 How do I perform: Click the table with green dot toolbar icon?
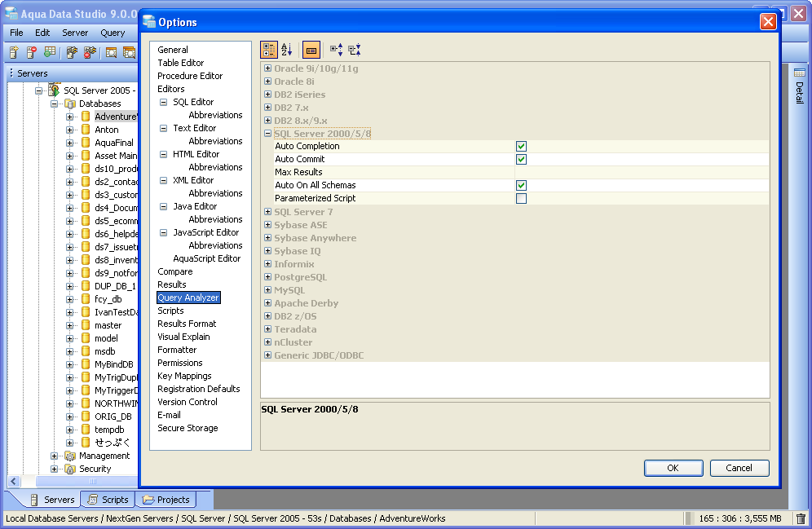50,52
